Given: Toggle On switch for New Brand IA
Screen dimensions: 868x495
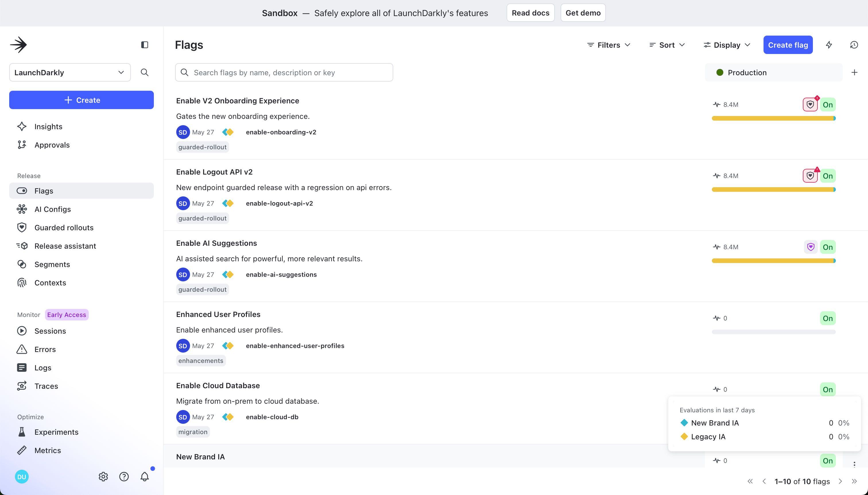Looking at the screenshot, I should click(828, 461).
